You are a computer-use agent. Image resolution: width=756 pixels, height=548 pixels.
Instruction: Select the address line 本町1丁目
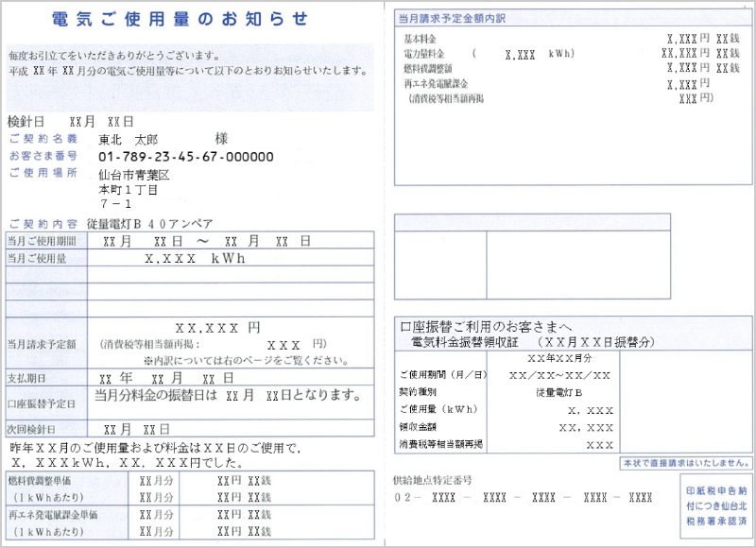click(129, 189)
